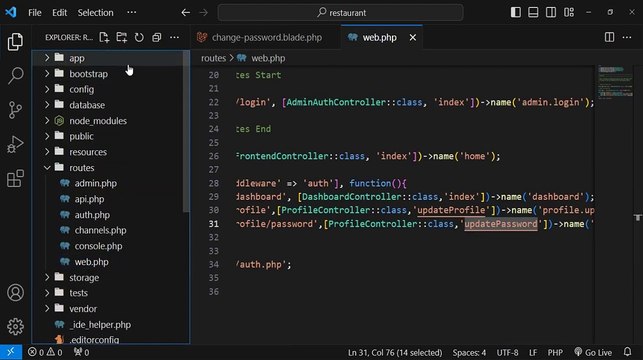Open the overflow menu after Selection
The width and height of the screenshot is (643, 360).
[132, 13]
